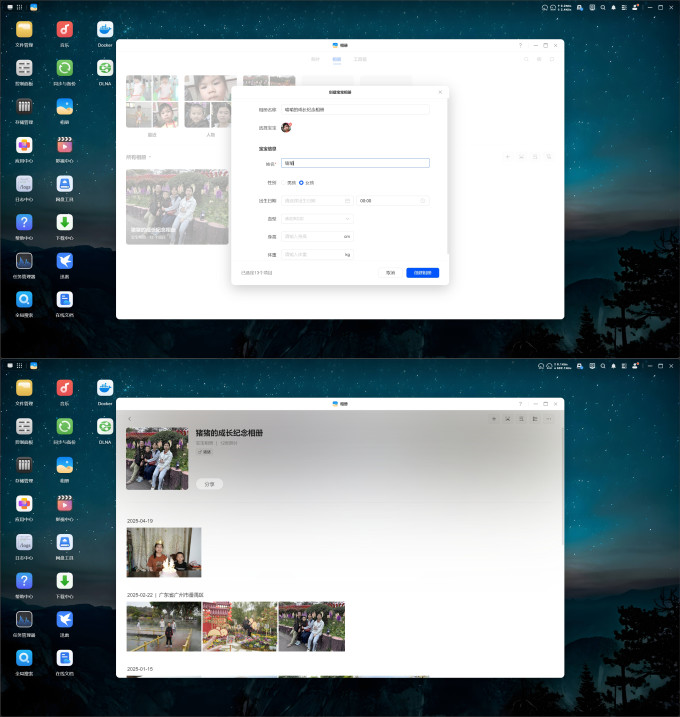Launch the Music app icon in upper screenshot

(64, 29)
